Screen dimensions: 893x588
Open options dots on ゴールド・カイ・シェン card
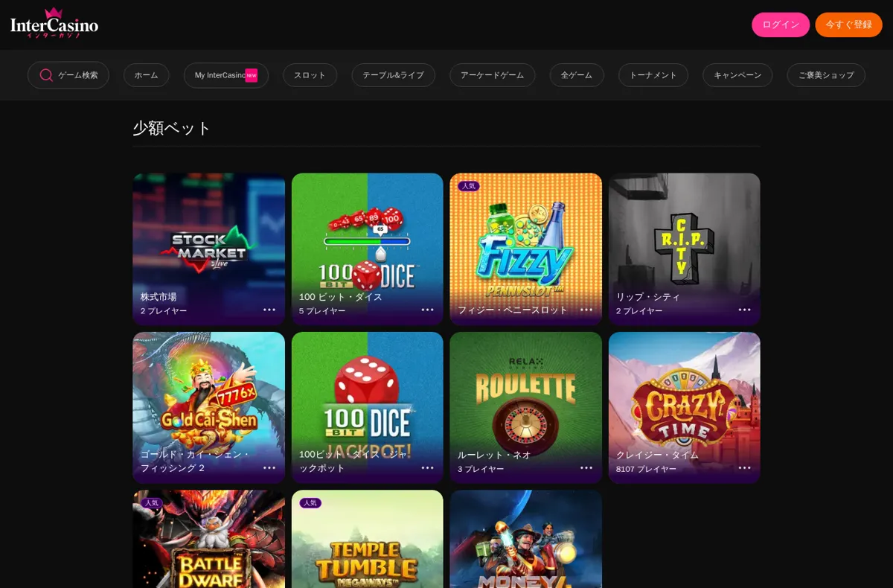click(269, 467)
